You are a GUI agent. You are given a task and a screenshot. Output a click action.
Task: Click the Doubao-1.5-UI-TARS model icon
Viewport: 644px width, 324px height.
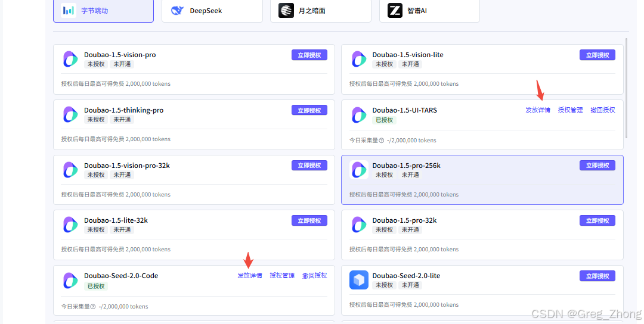click(x=358, y=115)
